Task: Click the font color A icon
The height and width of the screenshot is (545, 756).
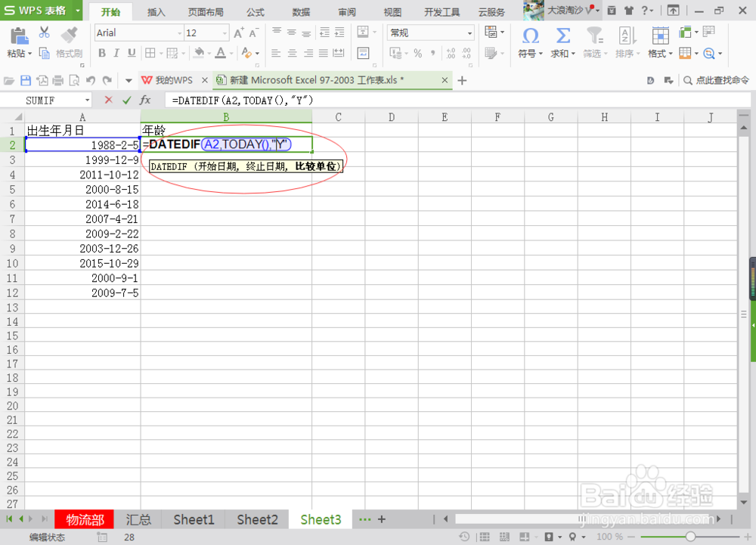Action: coord(220,53)
